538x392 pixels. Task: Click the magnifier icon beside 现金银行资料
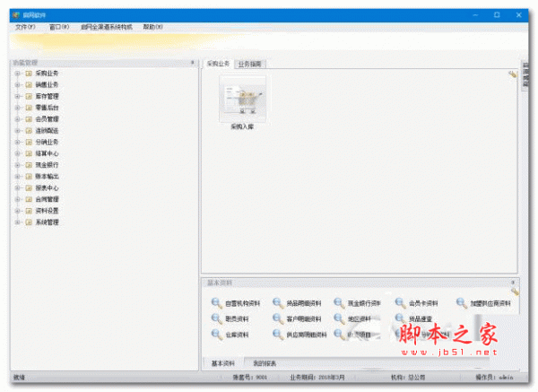[x=339, y=303]
